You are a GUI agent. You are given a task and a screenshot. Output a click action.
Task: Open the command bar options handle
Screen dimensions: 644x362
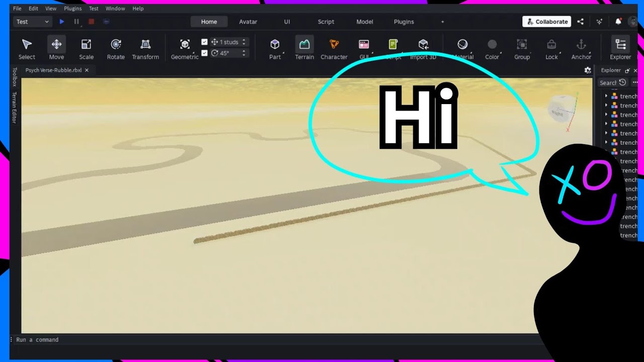pos(12,340)
